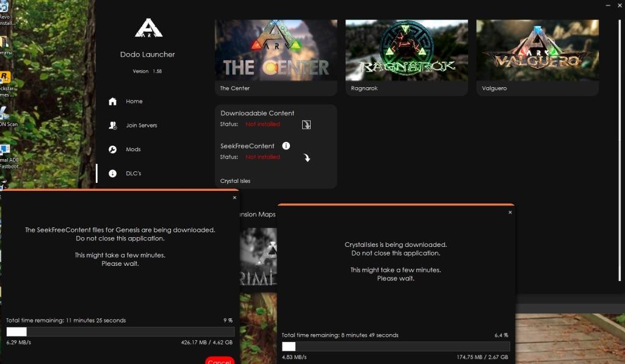Click the "SeekFreeContent" heading in Crystal Isles card
Image resolution: width=625 pixels, height=364 pixels.
[247, 146]
